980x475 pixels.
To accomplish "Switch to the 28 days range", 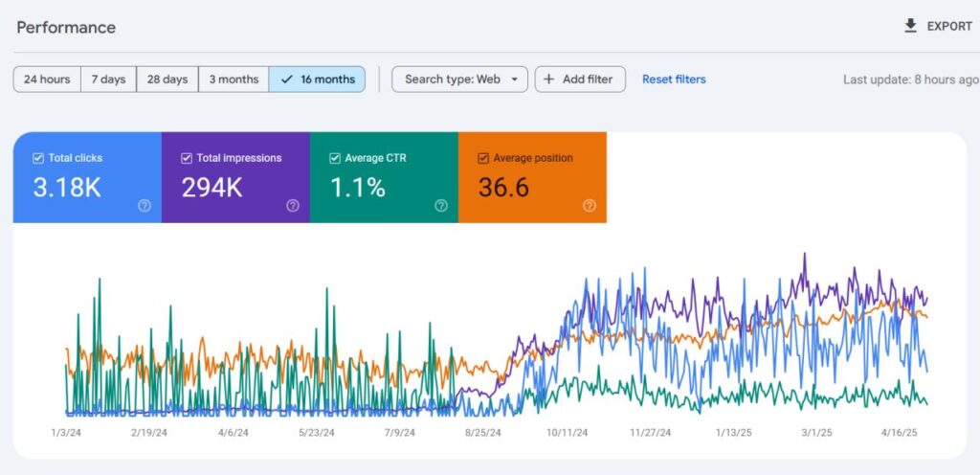I will click(x=167, y=79).
